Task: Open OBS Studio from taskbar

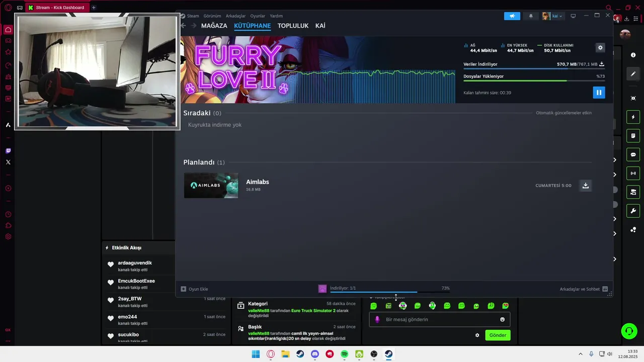Action: click(x=374, y=354)
